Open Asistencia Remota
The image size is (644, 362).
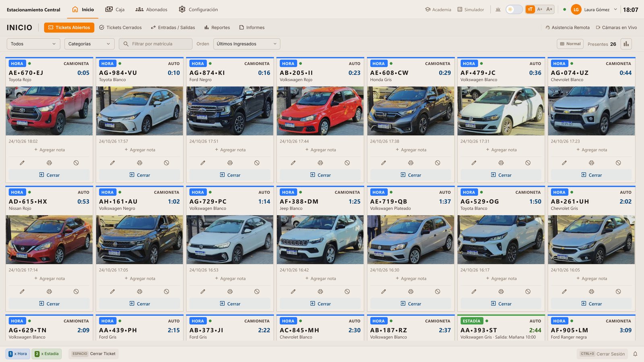click(568, 28)
